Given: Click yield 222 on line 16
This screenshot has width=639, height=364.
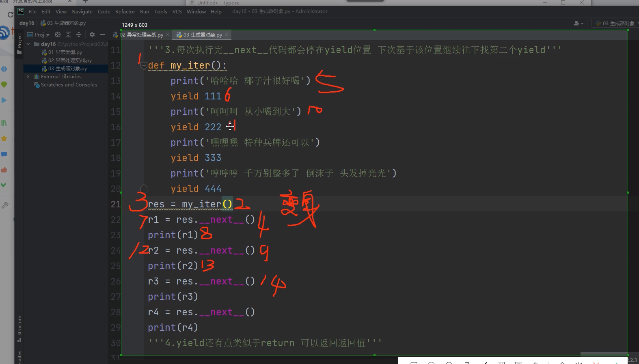Looking at the screenshot, I should pos(196,127).
